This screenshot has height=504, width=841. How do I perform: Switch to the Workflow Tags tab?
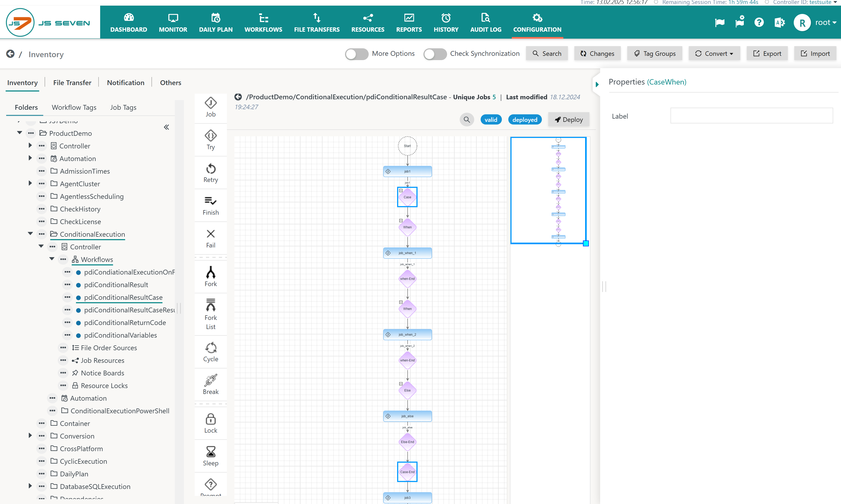(74, 107)
